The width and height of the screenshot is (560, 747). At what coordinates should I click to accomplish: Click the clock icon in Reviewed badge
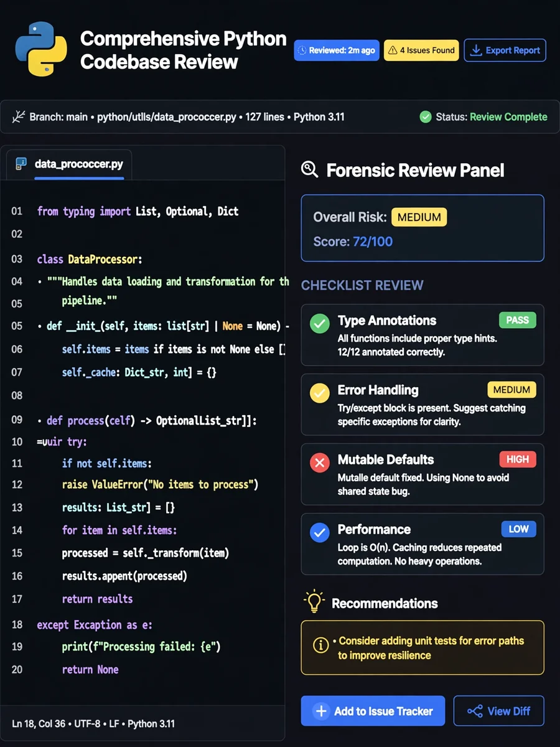[x=303, y=50]
